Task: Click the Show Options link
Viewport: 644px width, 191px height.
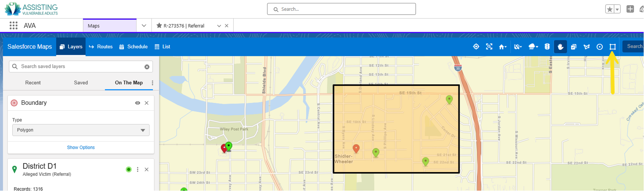Action: click(81, 147)
